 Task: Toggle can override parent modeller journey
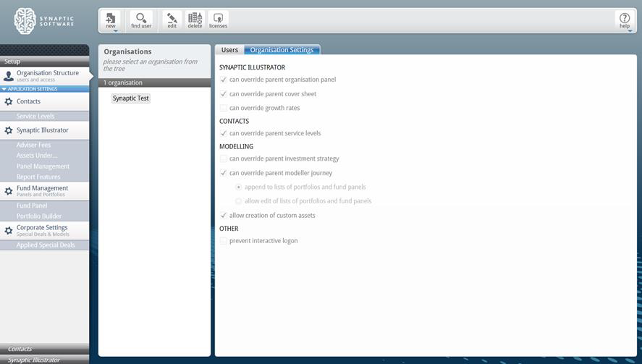point(224,173)
